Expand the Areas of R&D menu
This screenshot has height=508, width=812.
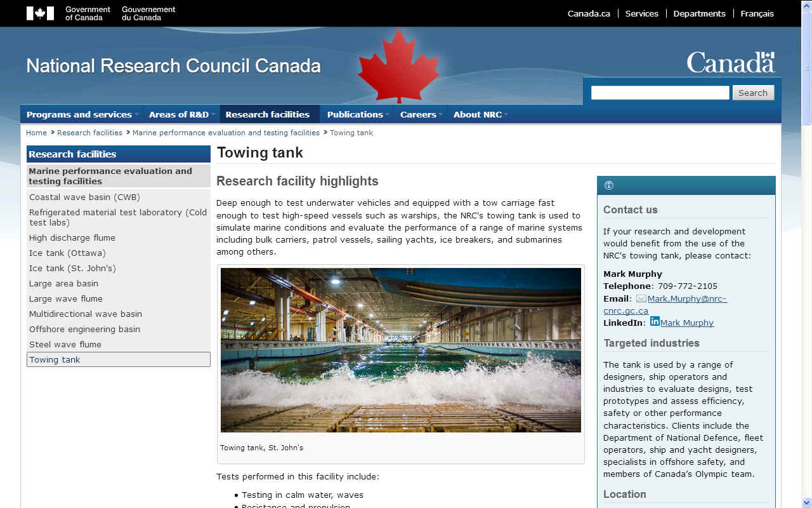(x=181, y=114)
